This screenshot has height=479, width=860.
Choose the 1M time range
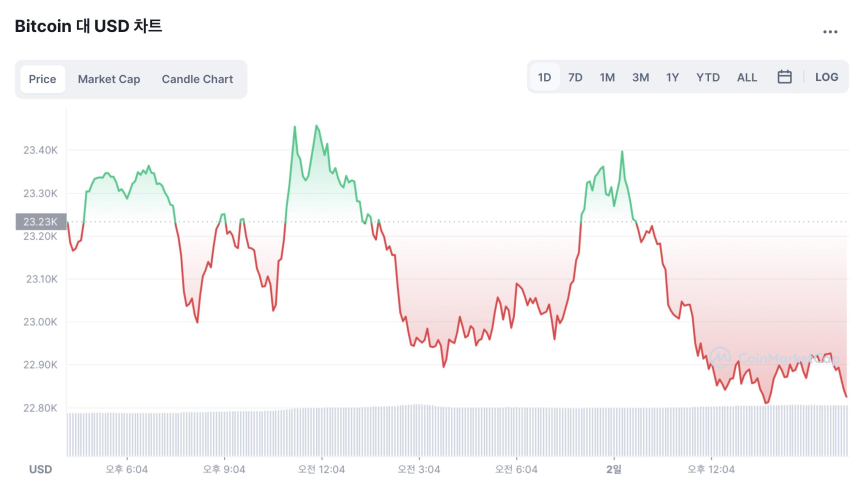pos(607,77)
